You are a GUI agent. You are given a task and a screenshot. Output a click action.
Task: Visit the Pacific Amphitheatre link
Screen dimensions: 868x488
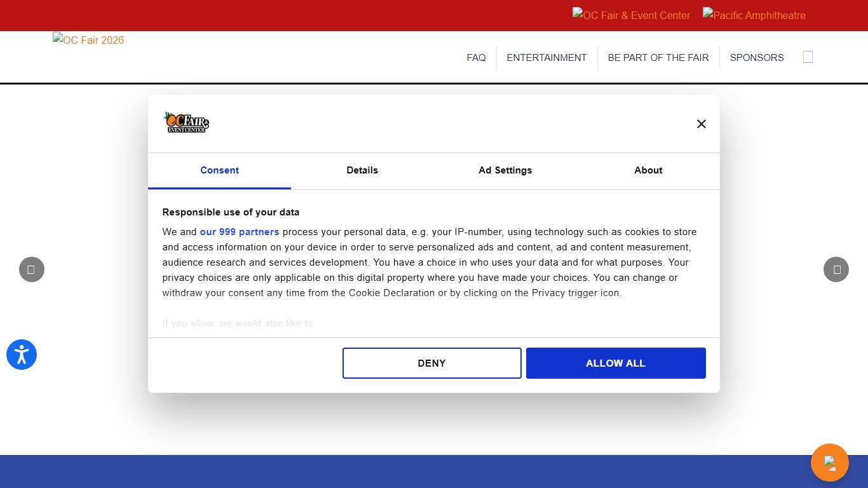tap(754, 15)
